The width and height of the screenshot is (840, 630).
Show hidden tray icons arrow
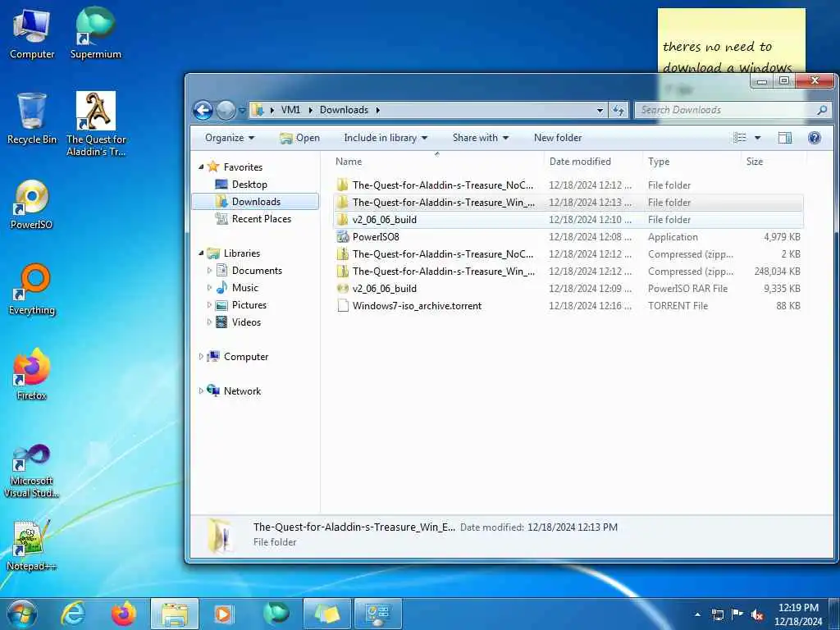[x=697, y=615]
